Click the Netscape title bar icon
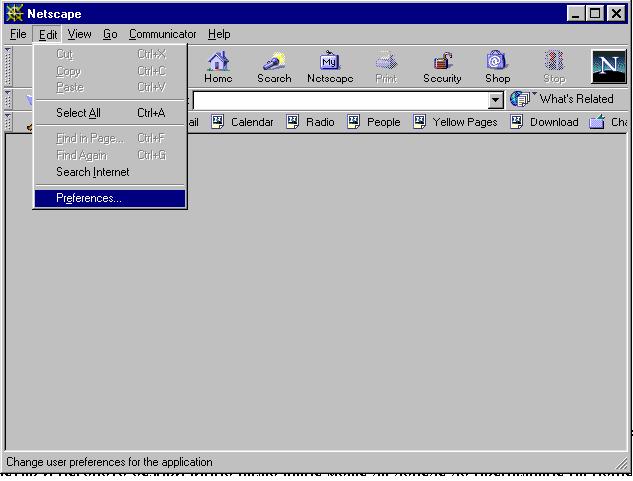 point(15,13)
